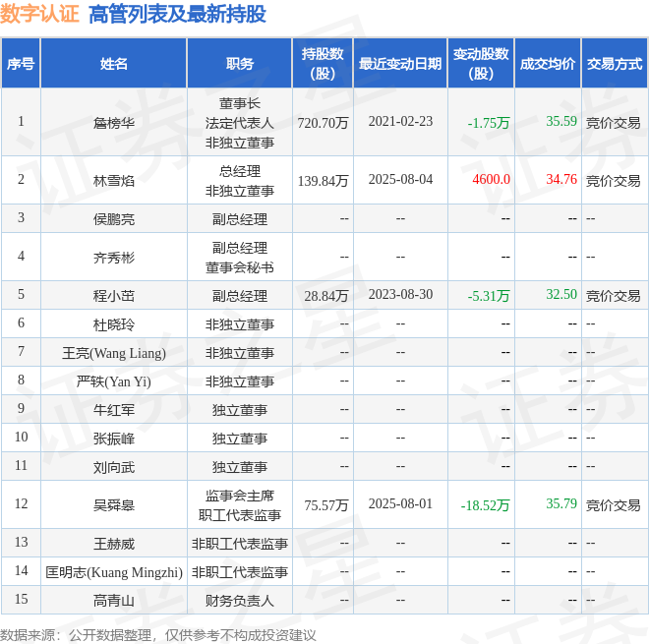
Task: Click 副总经理 in 侯鹏亮's row
Action: pyautogui.click(x=240, y=219)
